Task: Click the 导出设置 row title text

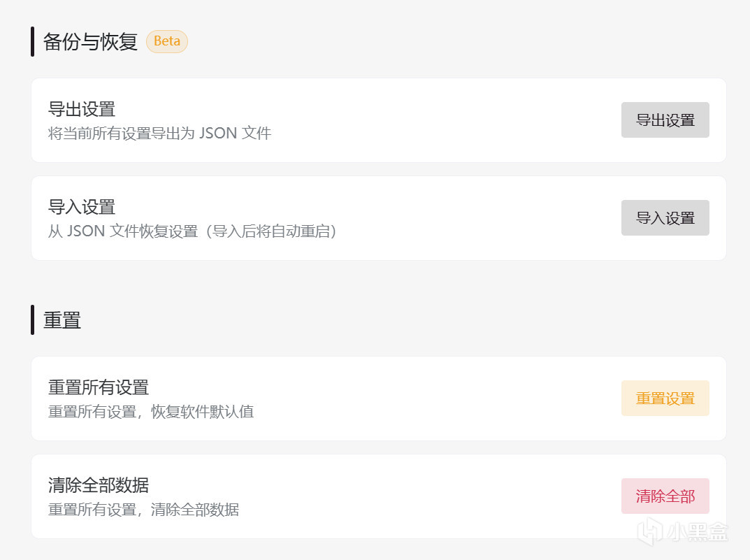Action: [82, 109]
